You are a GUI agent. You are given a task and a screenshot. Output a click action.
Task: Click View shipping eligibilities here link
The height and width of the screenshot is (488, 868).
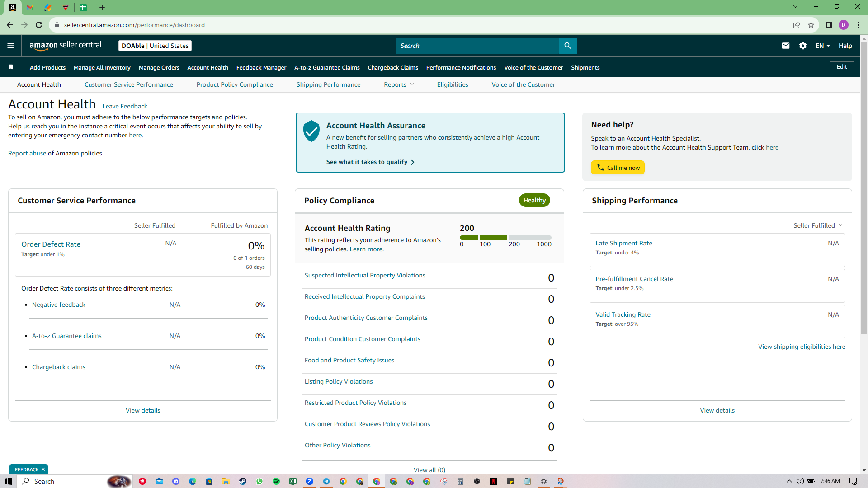click(x=802, y=347)
